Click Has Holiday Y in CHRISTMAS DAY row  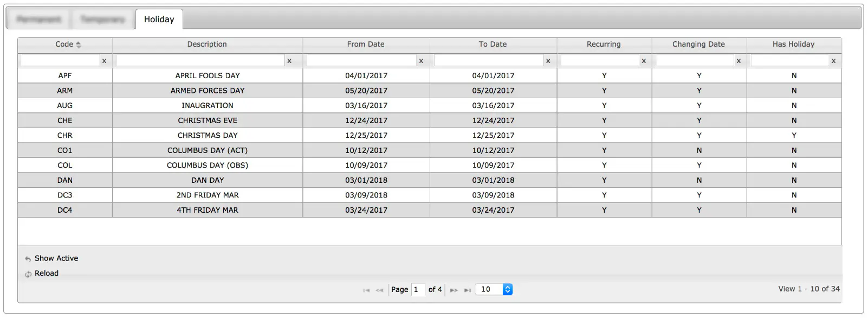(x=794, y=135)
